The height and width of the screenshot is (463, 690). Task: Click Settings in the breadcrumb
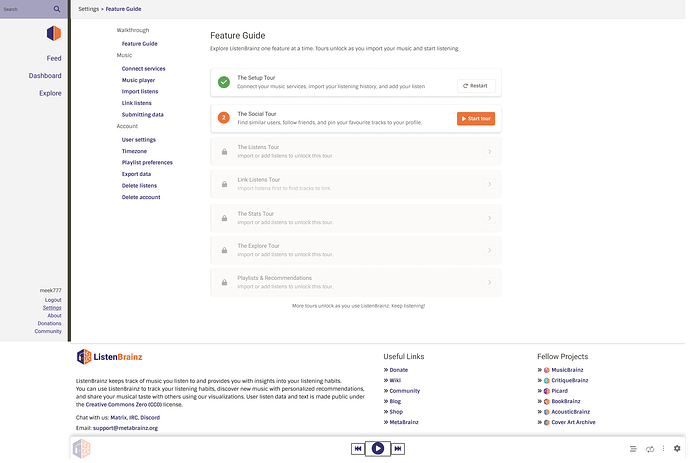[88, 9]
